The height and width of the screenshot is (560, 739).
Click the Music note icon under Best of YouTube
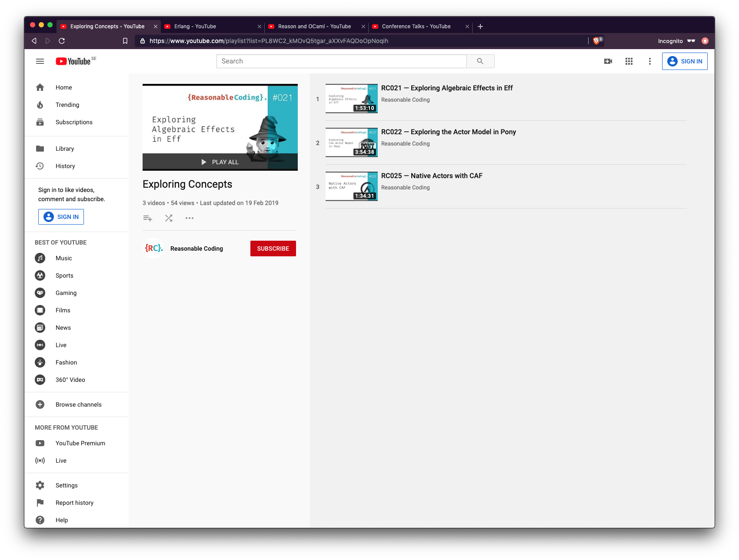40,258
